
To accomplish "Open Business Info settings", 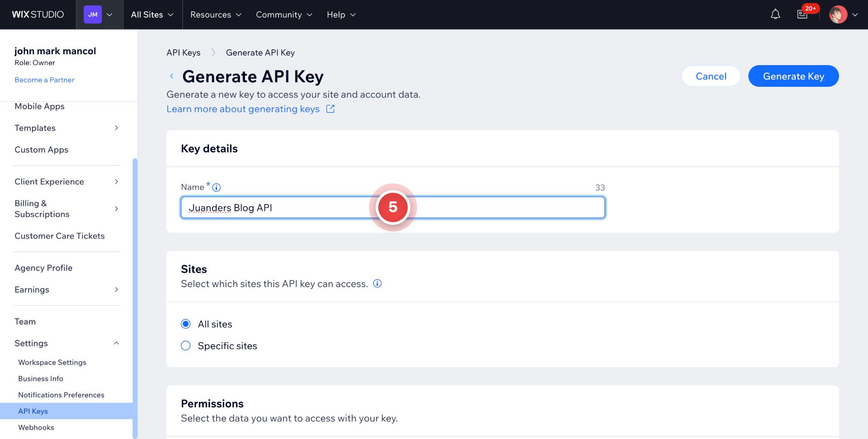I will tap(41, 378).
